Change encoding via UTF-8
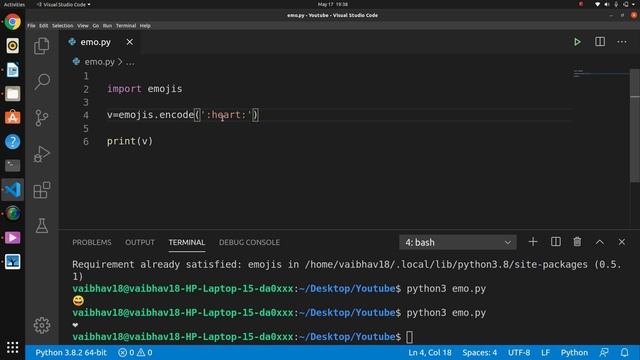640x360 pixels. pyautogui.click(x=519, y=352)
